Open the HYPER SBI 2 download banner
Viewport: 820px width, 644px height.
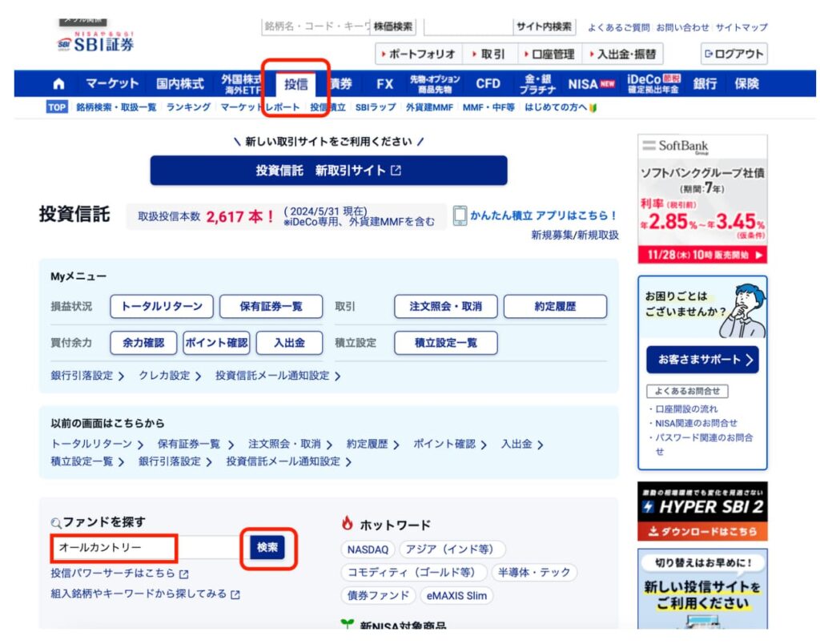702,511
